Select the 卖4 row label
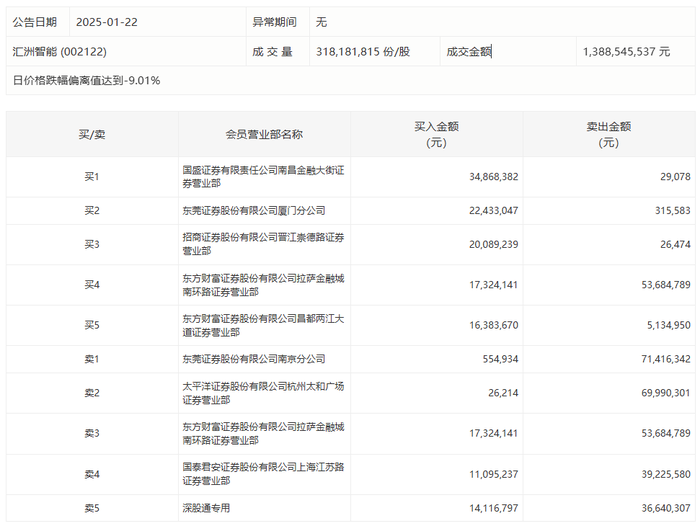Viewport: 700px width, 526px height. point(92,474)
